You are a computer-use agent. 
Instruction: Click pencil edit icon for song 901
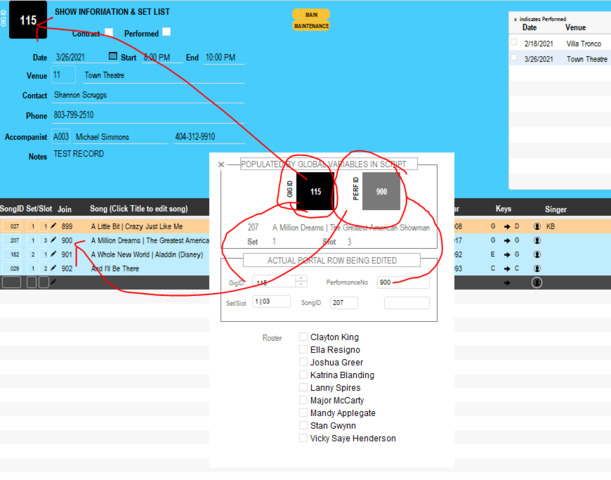click(54, 255)
